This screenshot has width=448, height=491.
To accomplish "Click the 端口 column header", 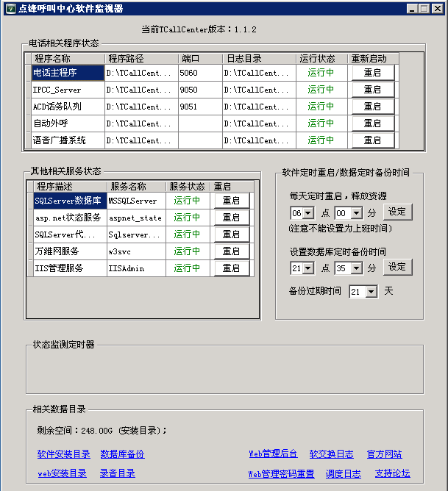I will coord(201,59).
